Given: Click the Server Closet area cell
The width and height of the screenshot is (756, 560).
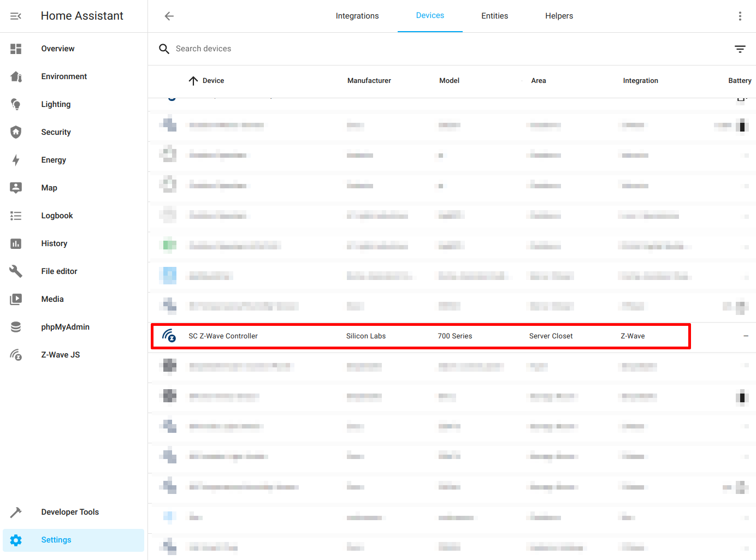Looking at the screenshot, I should 551,336.
